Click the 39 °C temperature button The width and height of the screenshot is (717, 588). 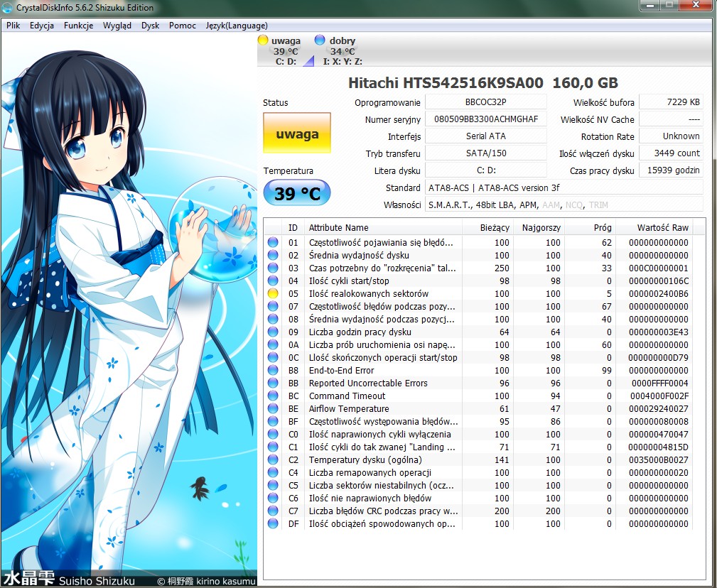tap(297, 193)
